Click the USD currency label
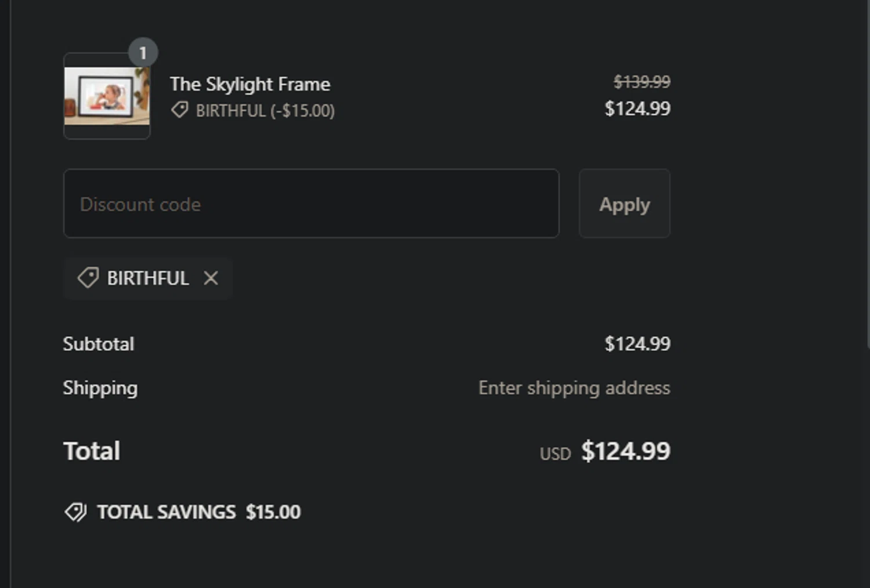The width and height of the screenshot is (870, 588). (555, 453)
